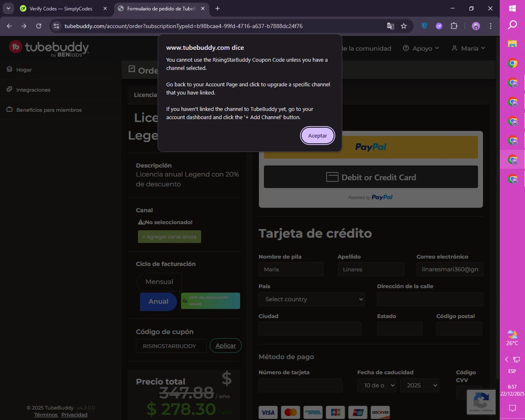Bookmark this page with the star icon
This screenshot has width=525, height=420.
404,26
